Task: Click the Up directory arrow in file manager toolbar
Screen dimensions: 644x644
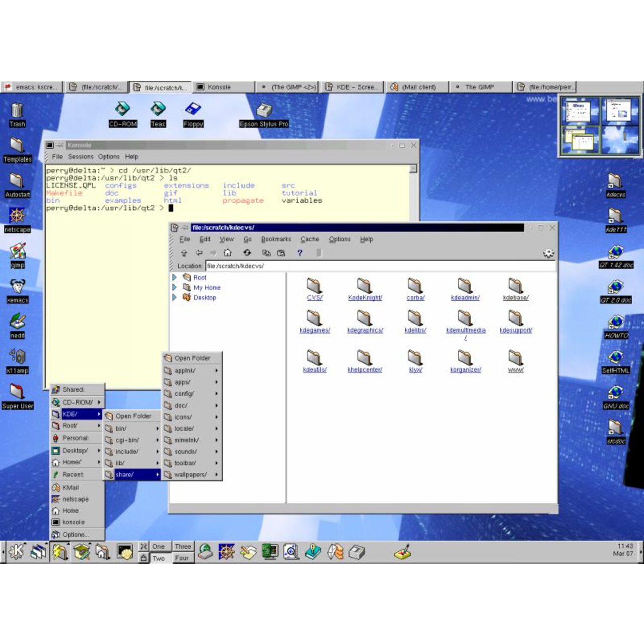Action: click(x=184, y=253)
